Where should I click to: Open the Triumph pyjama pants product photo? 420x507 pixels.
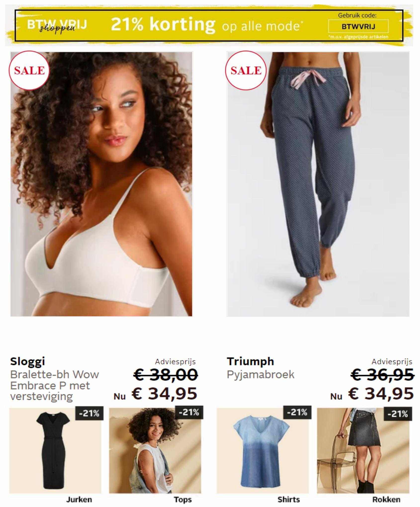(318, 184)
